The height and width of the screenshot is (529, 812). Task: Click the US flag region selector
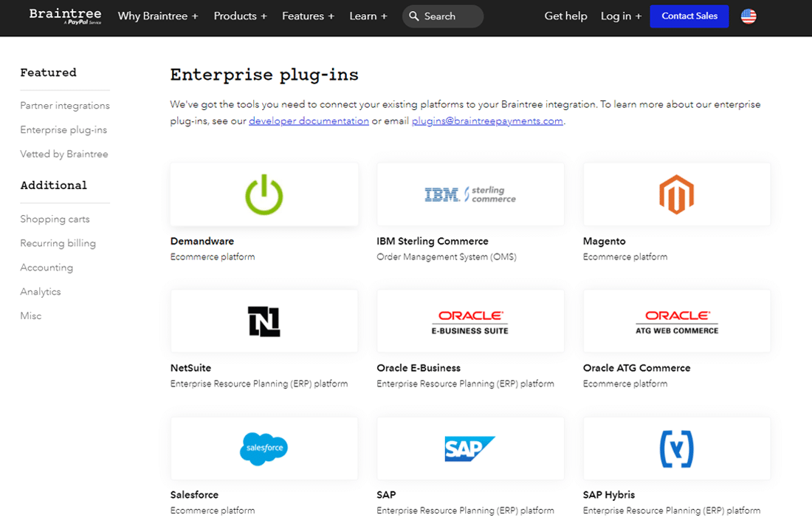pos(749,16)
